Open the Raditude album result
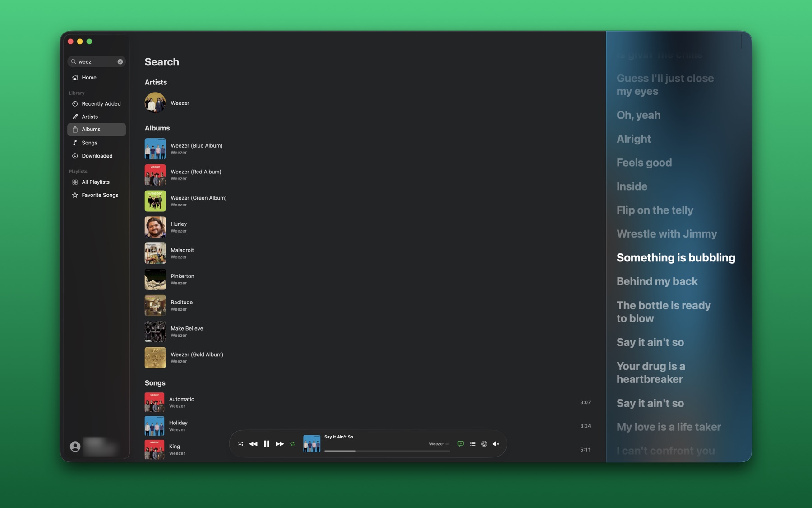The width and height of the screenshot is (812, 508). [368, 306]
